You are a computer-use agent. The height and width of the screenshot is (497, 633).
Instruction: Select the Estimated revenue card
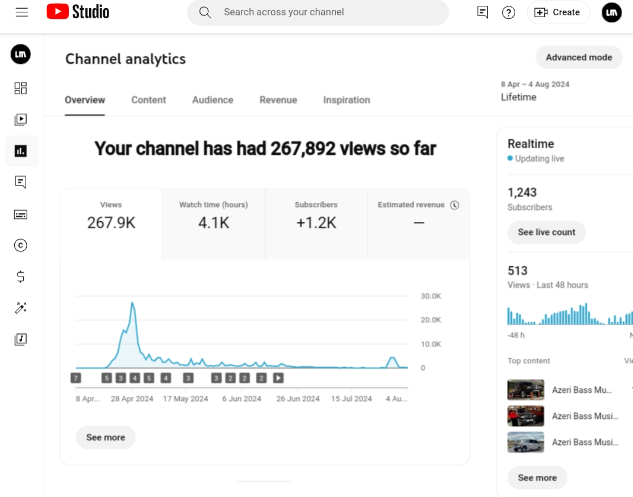pos(419,224)
